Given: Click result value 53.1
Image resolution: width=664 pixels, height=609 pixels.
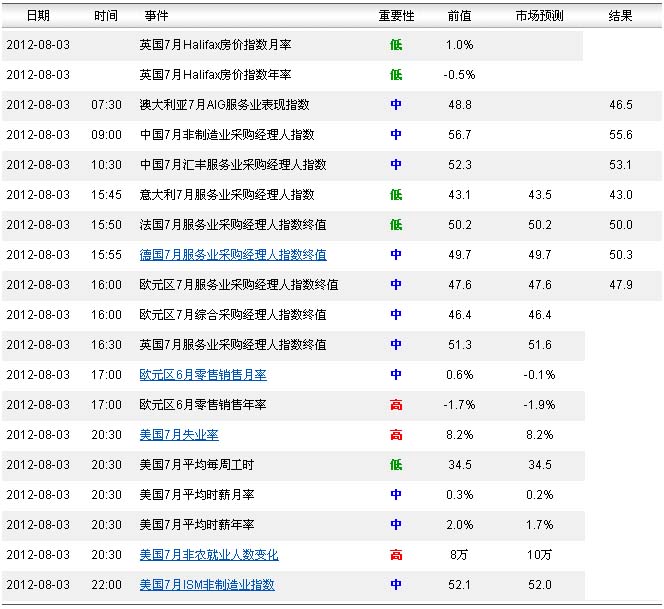Looking at the screenshot, I should (620, 165).
